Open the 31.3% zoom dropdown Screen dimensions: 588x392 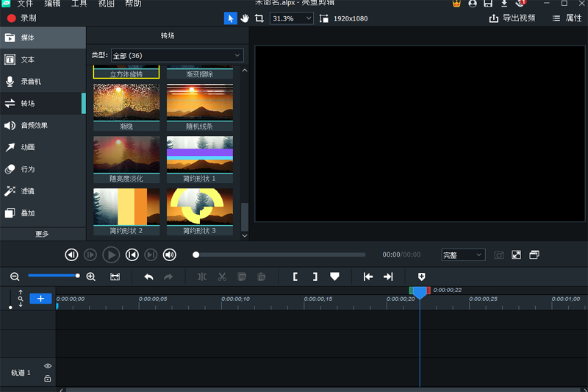(291, 18)
